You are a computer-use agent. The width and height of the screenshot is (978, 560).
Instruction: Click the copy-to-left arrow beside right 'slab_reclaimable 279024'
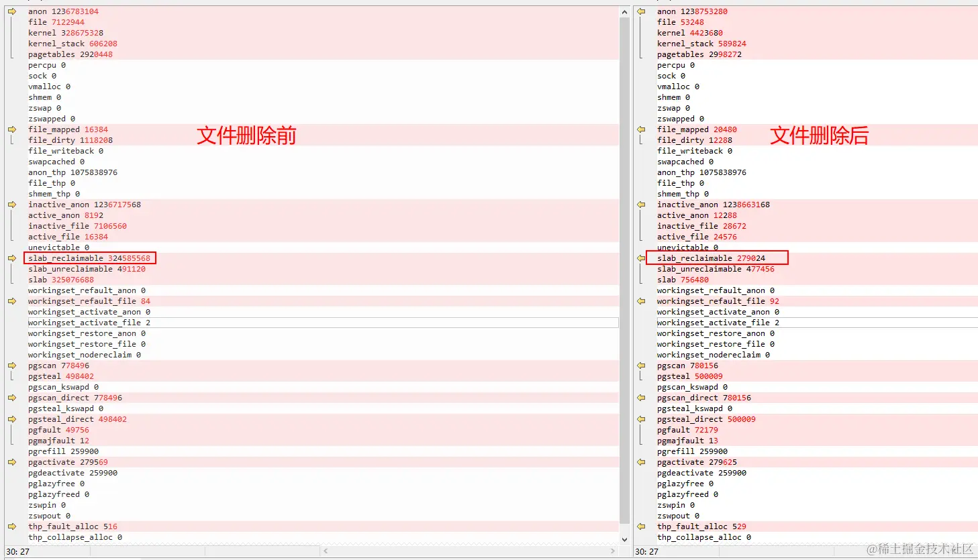[x=641, y=258]
